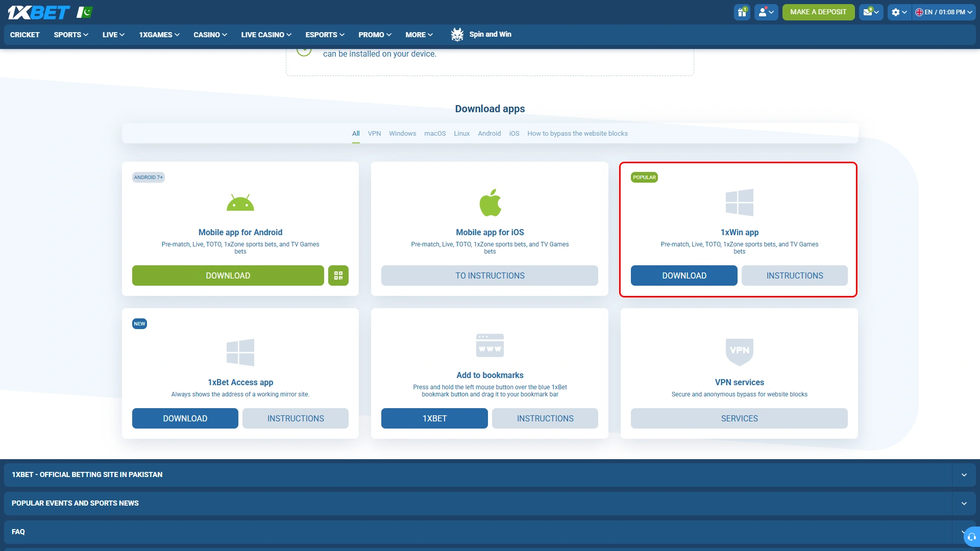
Task: Open the messages envelope menu
Action: (x=871, y=12)
